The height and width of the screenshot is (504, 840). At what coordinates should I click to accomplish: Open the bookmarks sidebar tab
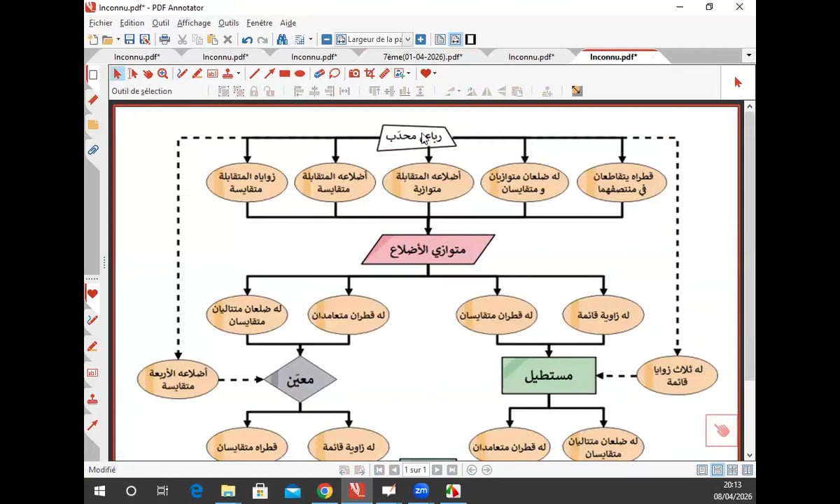[x=92, y=125]
